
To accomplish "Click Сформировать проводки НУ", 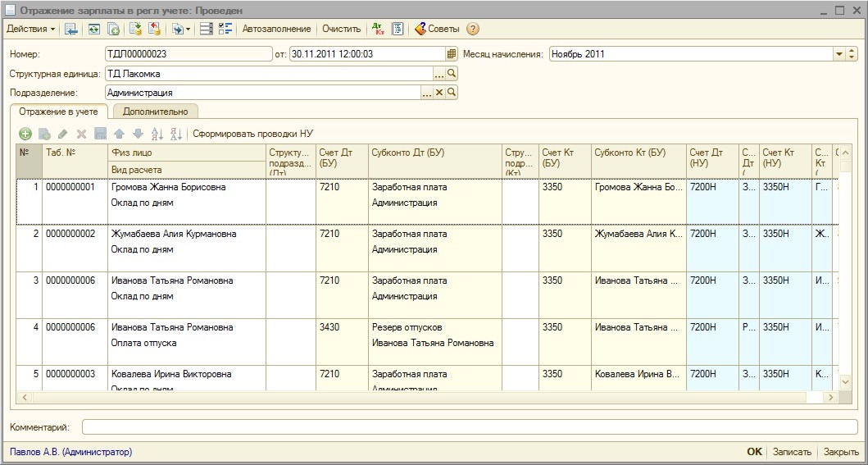I will [x=252, y=134].
